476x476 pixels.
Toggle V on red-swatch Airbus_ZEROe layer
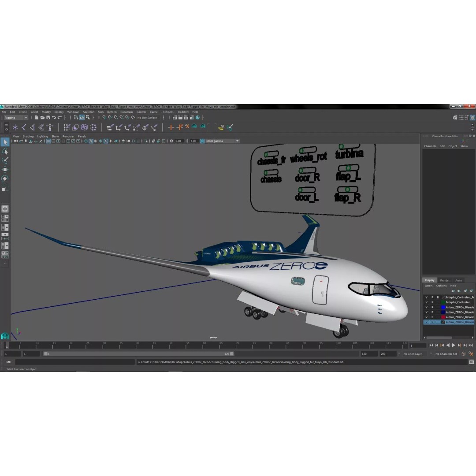click(x=426, y=317)
